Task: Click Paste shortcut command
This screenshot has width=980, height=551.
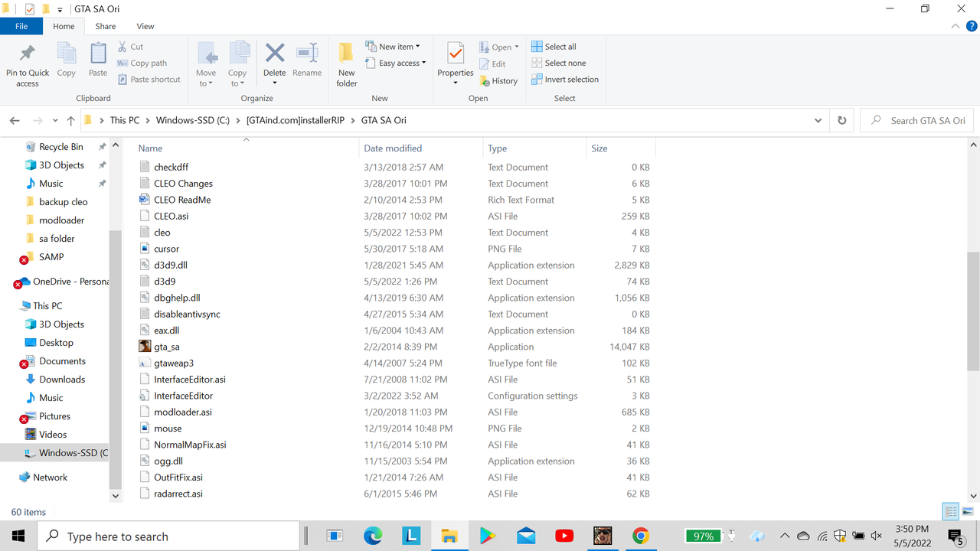Action: coord(149,80)
